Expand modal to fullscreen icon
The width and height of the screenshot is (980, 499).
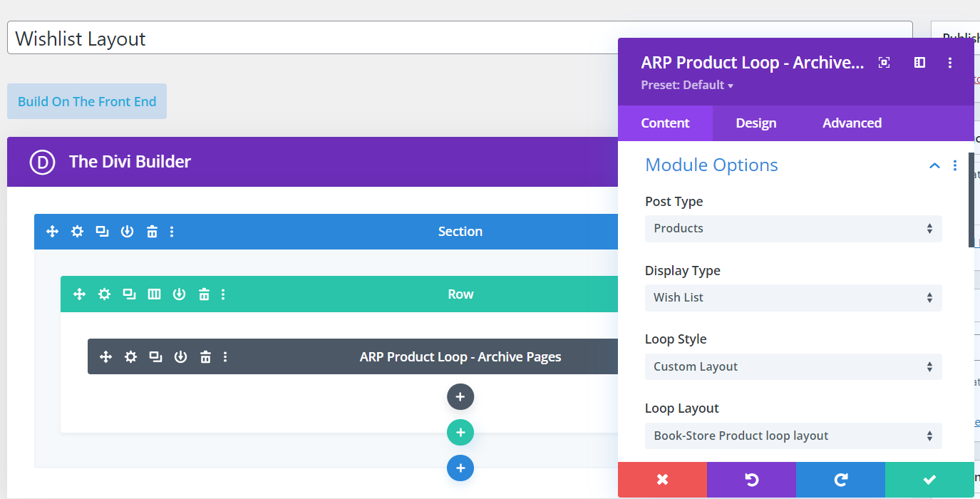(x=884, y=63)
